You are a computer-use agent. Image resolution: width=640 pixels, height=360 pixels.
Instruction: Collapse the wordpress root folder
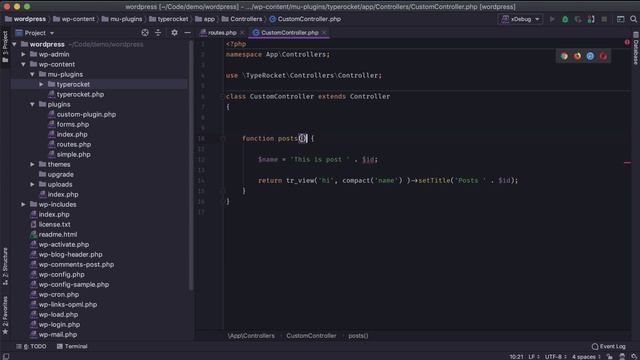(15, 44)
